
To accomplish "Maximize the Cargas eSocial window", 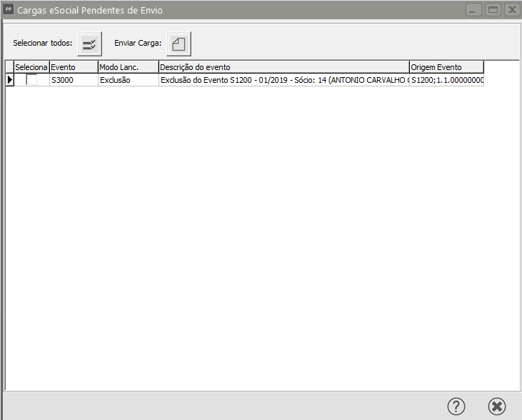I will [493, 10].
